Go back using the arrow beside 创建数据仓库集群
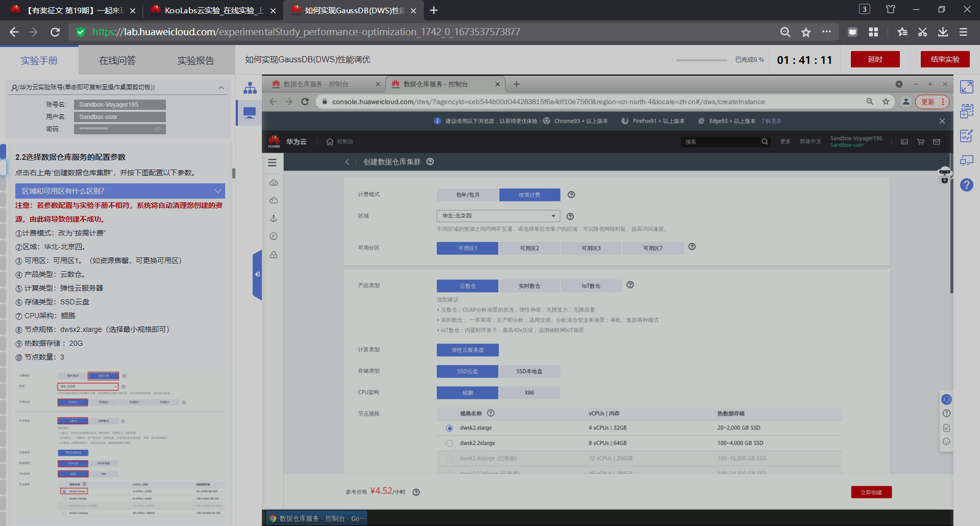Image resolution: width=980 pixels, height=526 pixels. click(x=347, y=162)
